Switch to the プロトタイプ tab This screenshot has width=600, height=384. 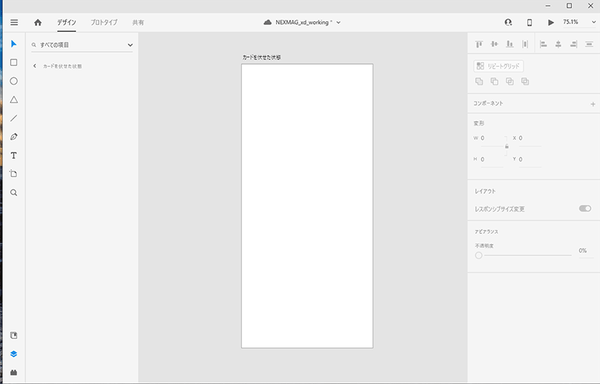pyautogui.click(x=104, y=23)
